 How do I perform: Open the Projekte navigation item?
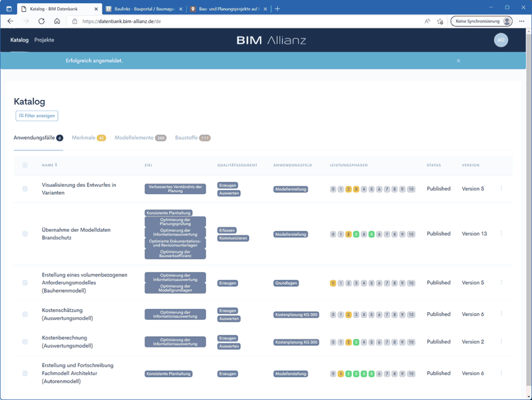(44, 40)
